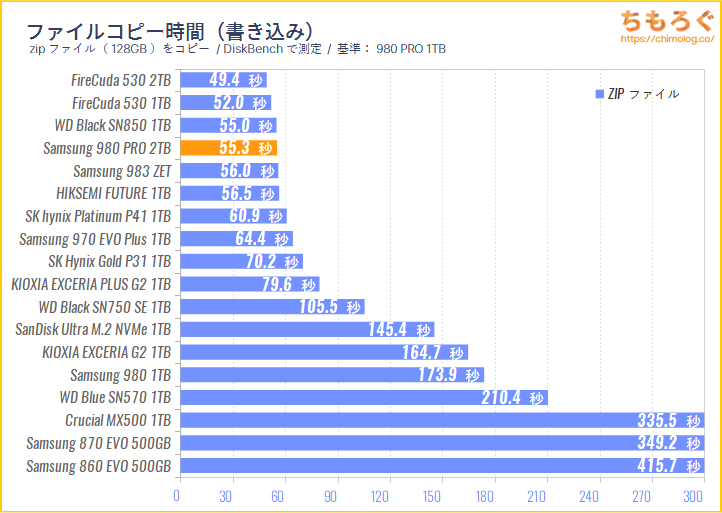
Task: Select the SK hynix Platinum P41 1TB label
Action: point(99,216)
